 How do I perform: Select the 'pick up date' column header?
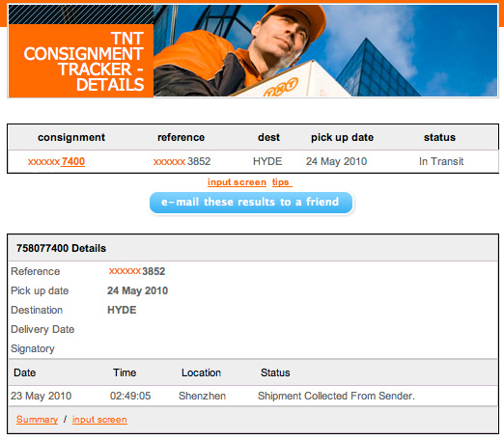342,137
